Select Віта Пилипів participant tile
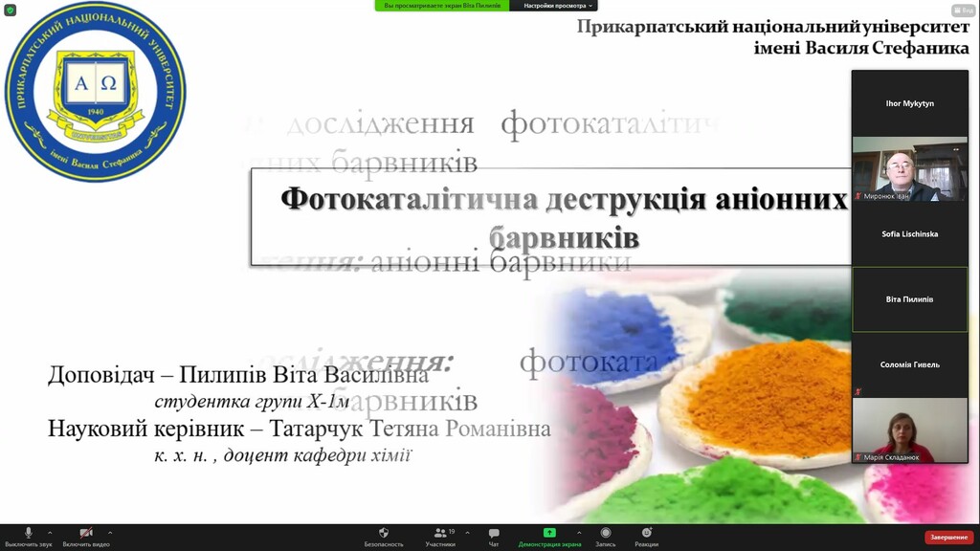Image resolution: width=980 pixels, height=551 pixels. 909,299
